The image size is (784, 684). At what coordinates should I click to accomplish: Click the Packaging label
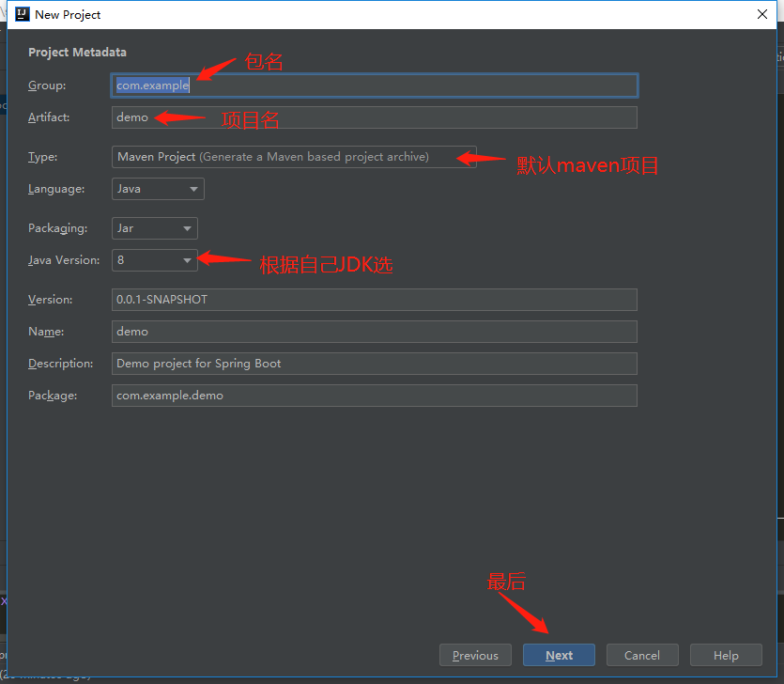[x=57, y=228]
